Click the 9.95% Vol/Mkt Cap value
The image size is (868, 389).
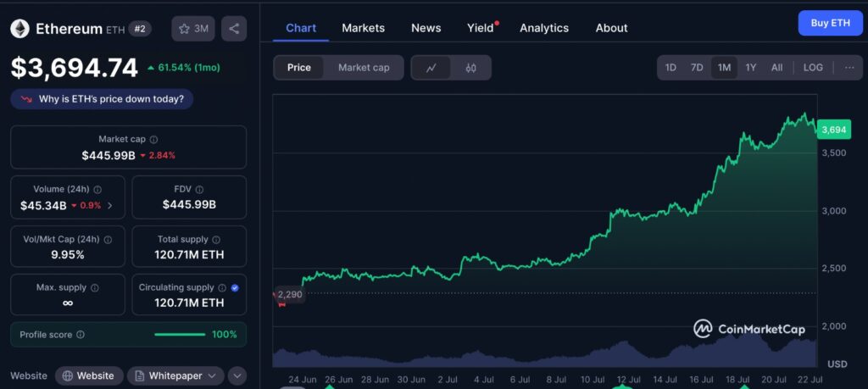(x=68, y=254)
